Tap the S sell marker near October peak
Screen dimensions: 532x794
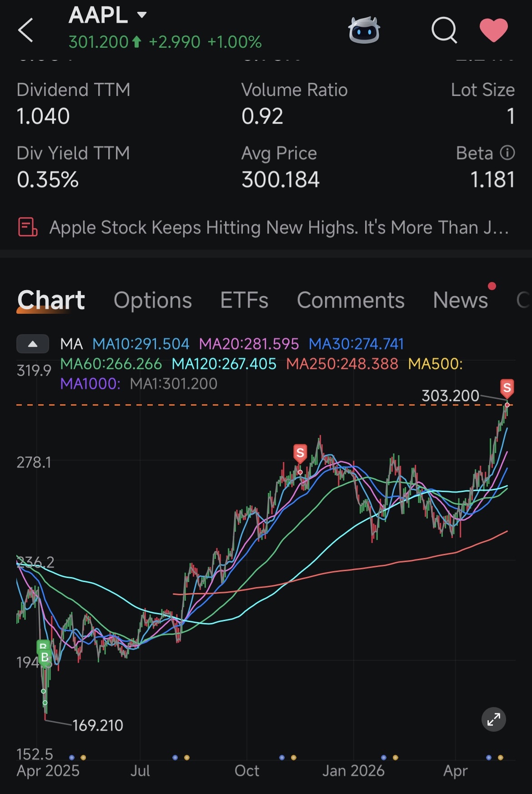click(300, 453)
